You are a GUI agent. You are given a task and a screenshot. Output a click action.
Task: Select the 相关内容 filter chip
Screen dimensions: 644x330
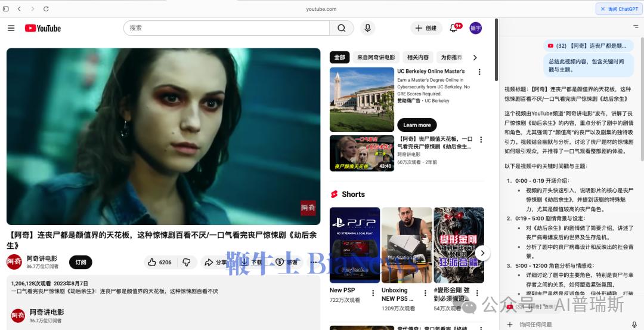[x=417, y=57]
